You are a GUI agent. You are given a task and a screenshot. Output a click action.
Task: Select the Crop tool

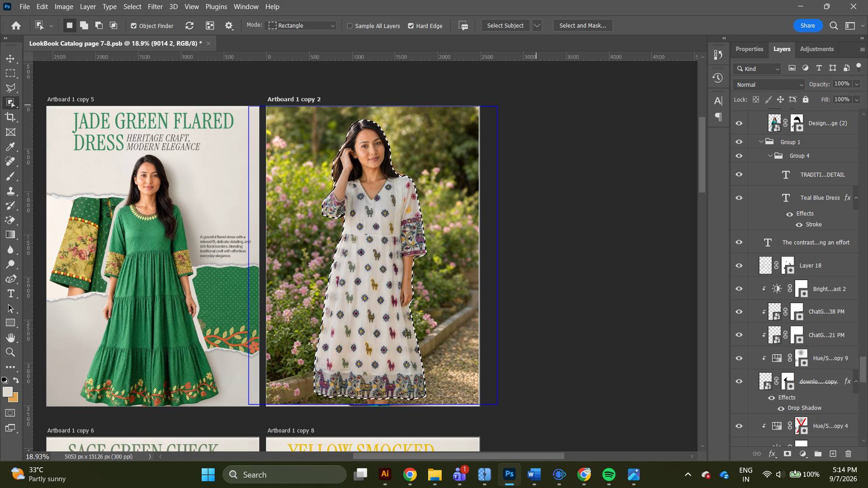[10, 117]
